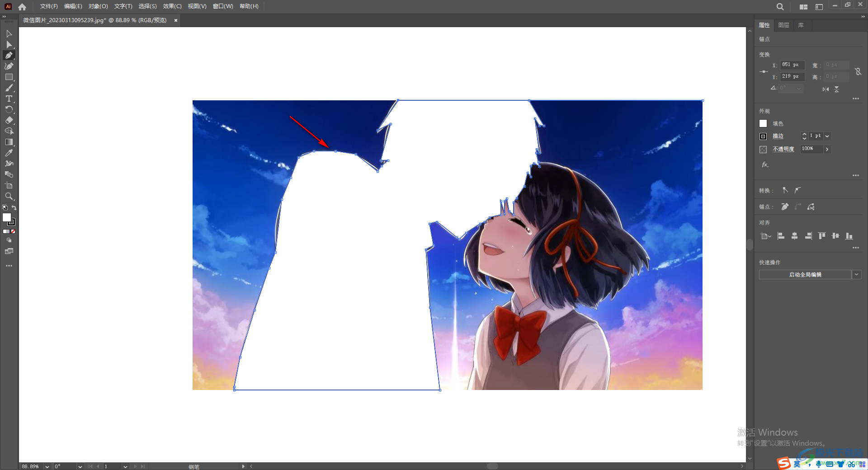This screenshot has width=868, height=470.
Task: Select the Eyedropper tool
Action: click(x=9, y=153)
